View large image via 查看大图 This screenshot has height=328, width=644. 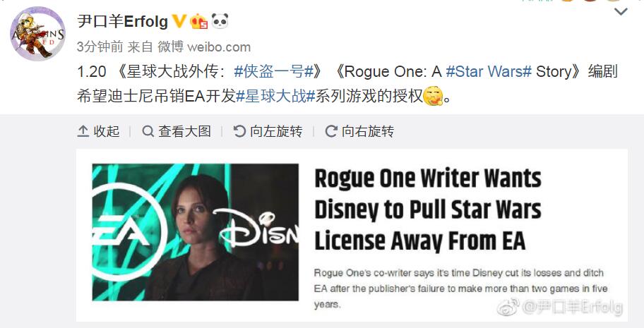click(x=177, y=131)
